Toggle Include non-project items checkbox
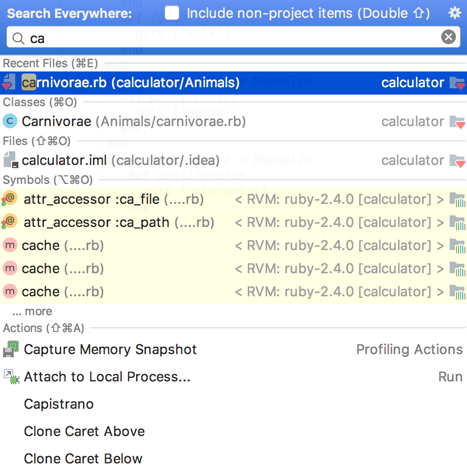Viewport: 467px width, 476px height. tap(172, 13)
